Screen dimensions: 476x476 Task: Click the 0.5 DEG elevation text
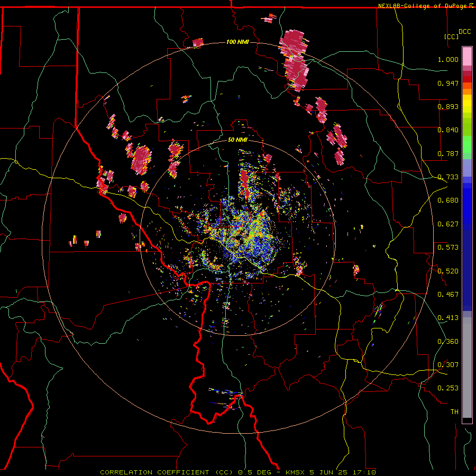click(x=255, y=472)
